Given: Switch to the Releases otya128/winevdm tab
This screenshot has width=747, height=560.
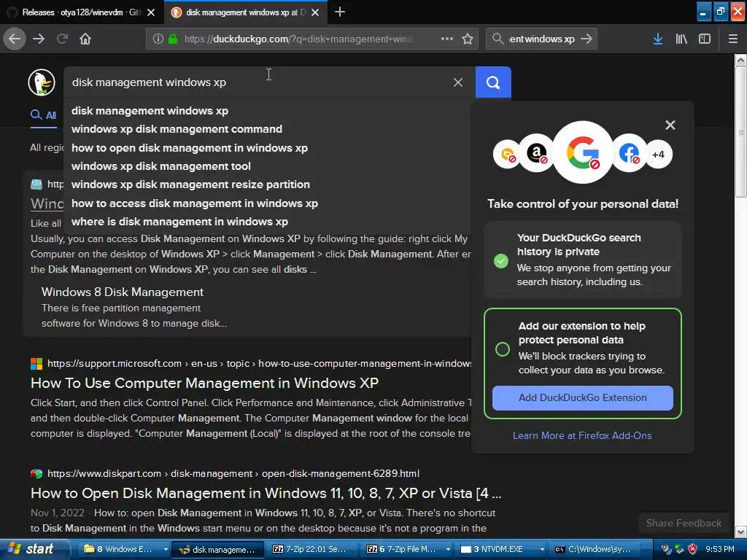Looking at the screenshot, I should (x=81, y=12).
